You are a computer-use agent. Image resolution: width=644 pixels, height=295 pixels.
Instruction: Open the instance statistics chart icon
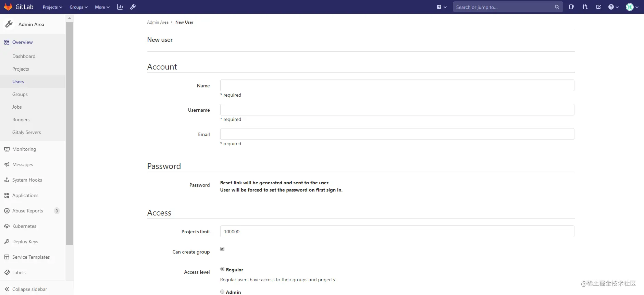[120, 7]
